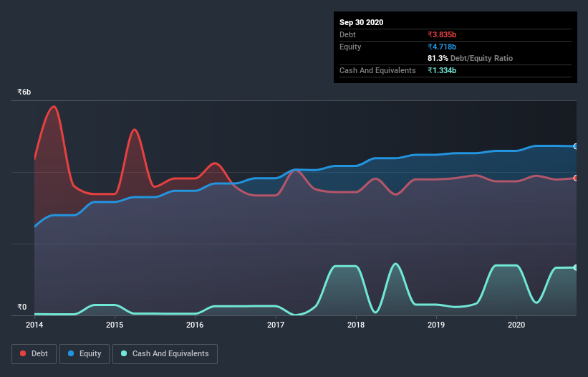Toggle Cash And Equivalents legend button
The image size is (588, 377).
[x=165, y=354]
